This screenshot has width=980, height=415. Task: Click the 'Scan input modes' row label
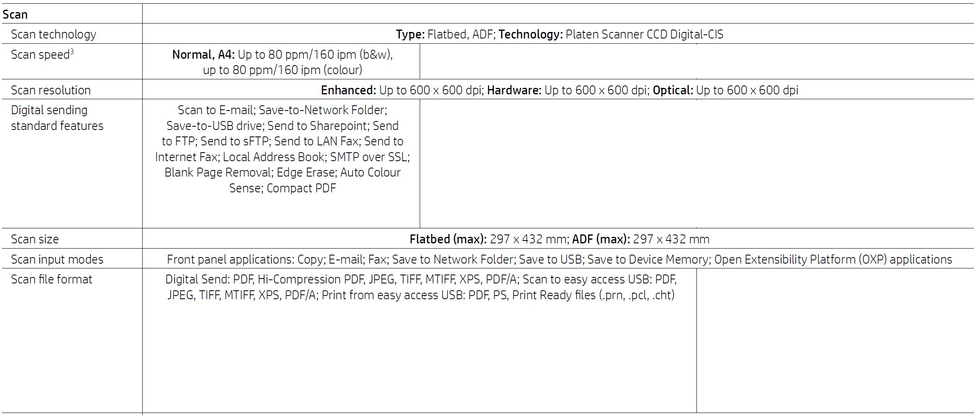[x=57, y=260]
